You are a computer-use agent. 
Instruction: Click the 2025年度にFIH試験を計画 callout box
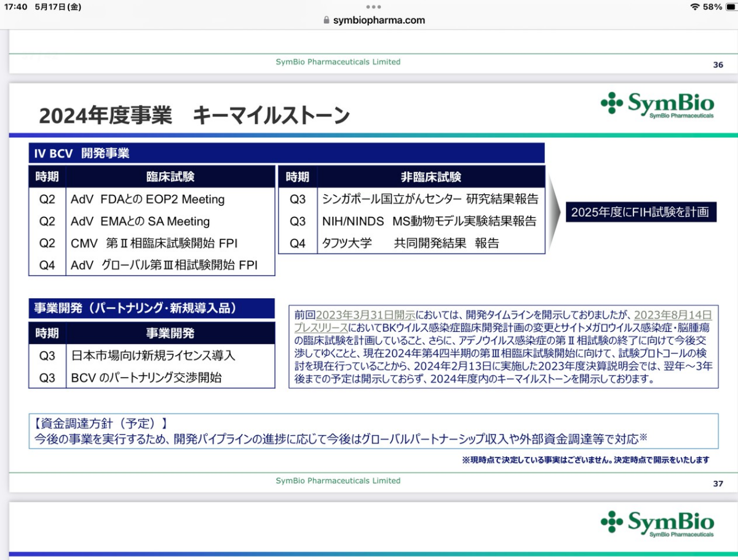(x=641, y=211)
